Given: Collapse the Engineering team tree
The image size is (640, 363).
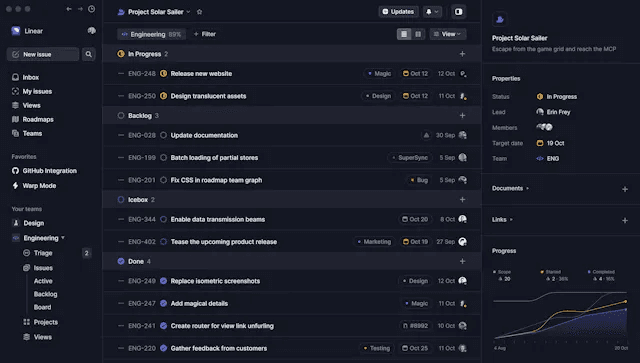Looking at the screenshot, I should point(63,238).
